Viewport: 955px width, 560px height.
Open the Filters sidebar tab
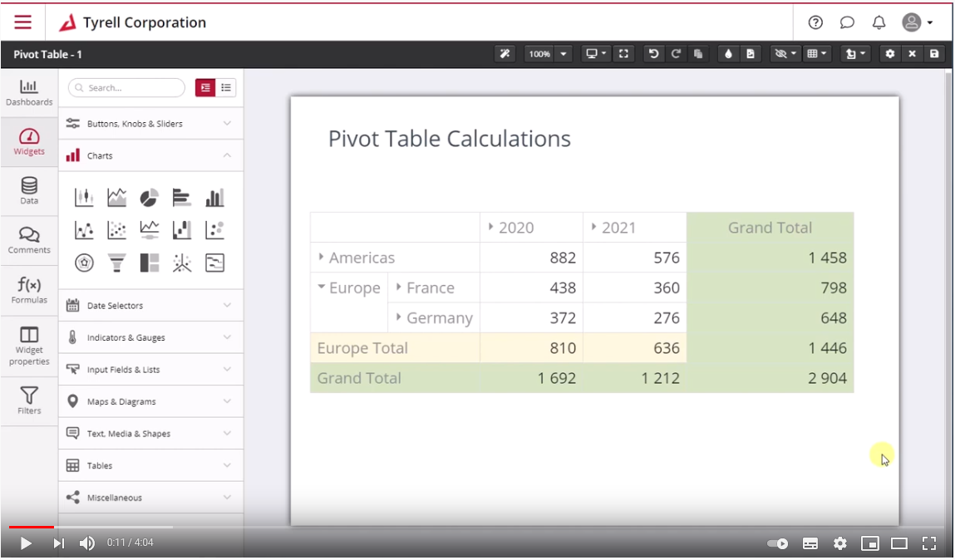point(29,400)
